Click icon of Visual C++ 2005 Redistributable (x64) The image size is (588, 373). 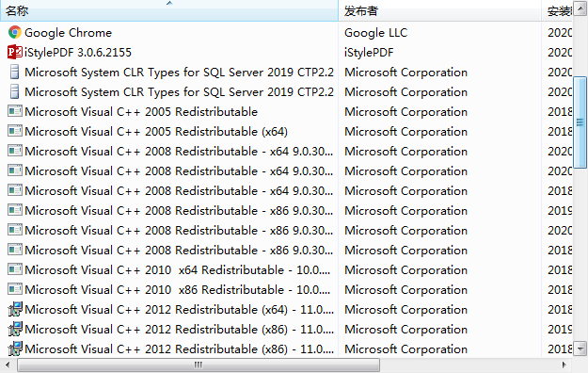(15, 132)
